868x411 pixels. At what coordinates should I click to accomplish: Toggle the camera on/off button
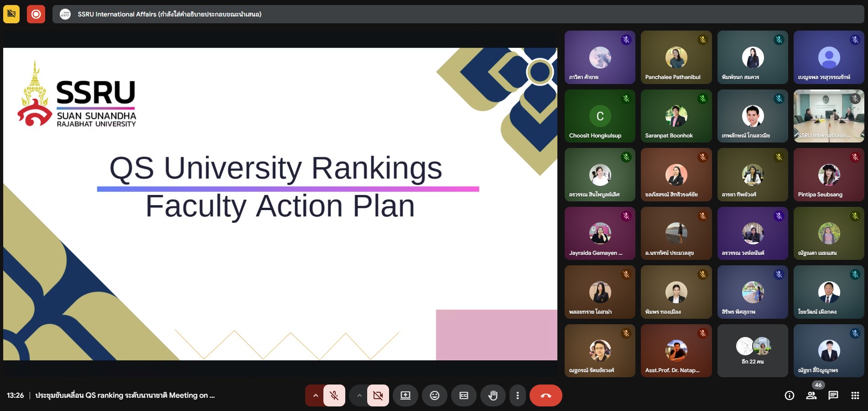click(x=378, y=395)
